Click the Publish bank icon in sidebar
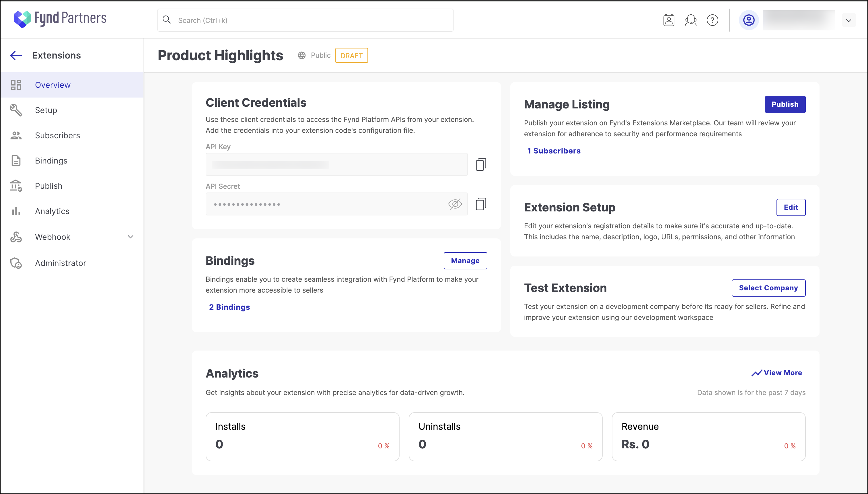The image size is (868, 494). pyautogui.click(x=16, y=186)
